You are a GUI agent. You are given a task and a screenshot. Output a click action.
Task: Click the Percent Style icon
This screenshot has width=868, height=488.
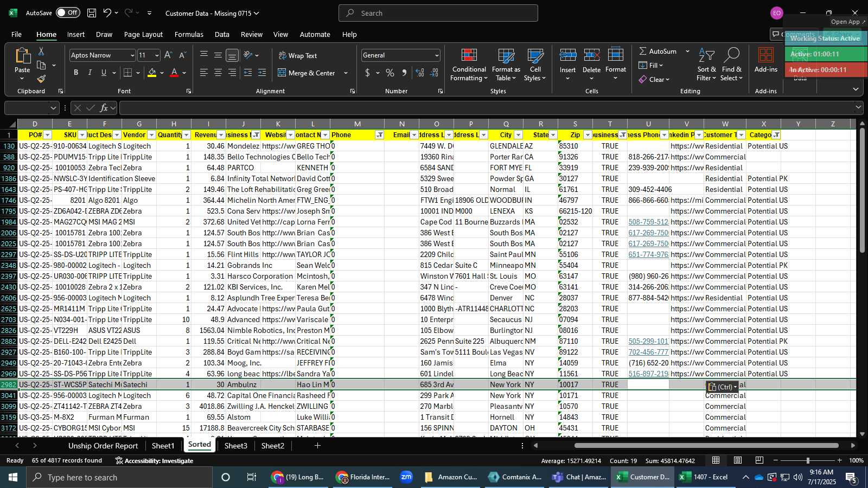390,73
